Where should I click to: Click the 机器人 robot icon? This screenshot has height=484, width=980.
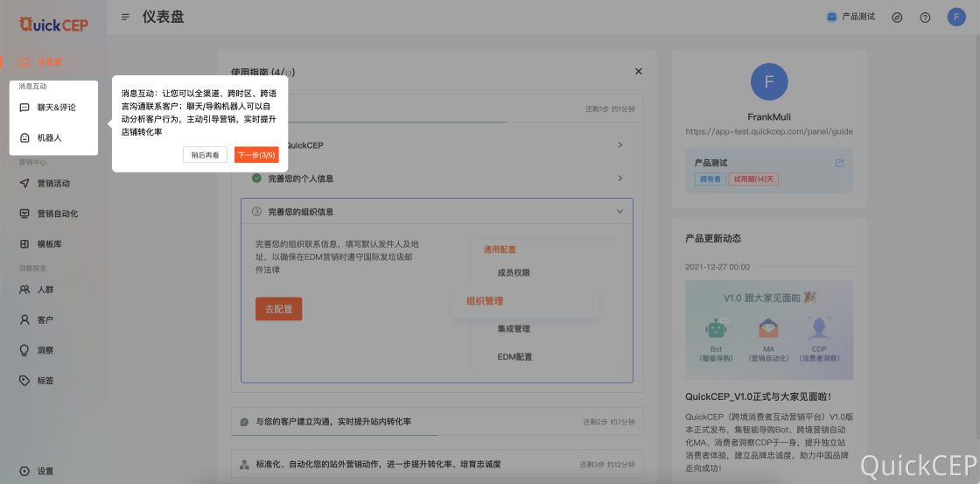coord(24,137)
